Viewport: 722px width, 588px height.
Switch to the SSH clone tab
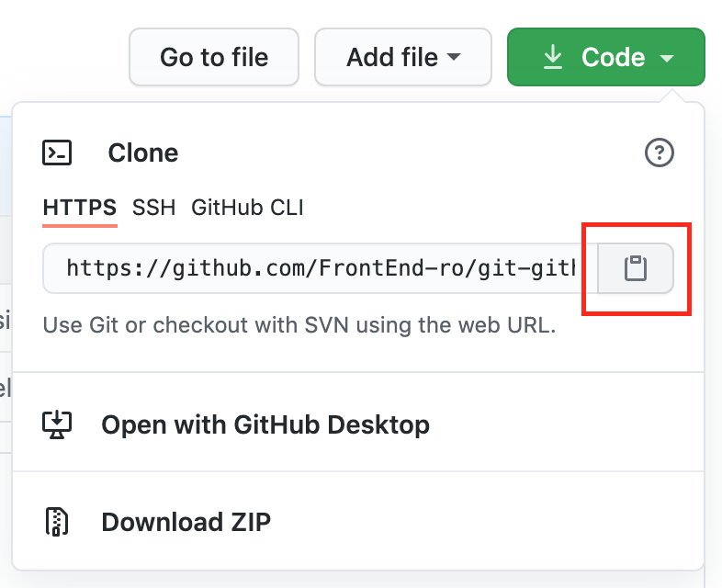click(153, 208)
